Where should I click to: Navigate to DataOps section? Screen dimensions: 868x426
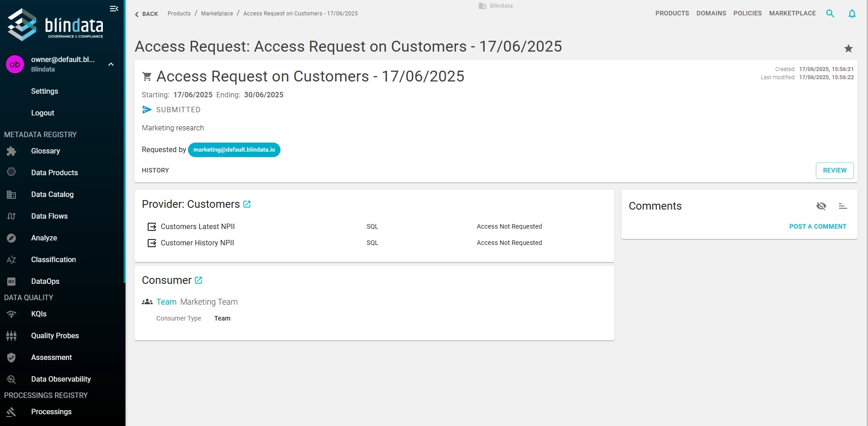click(45, 281)
